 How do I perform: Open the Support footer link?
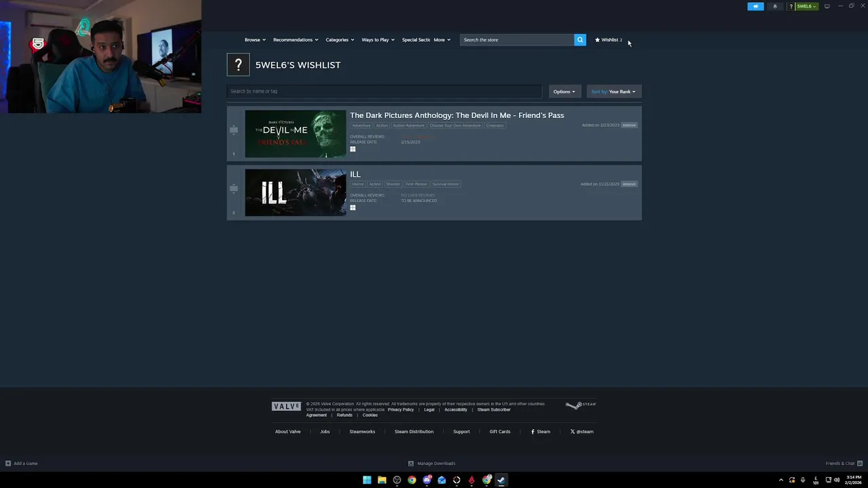(x=461, y=432)
